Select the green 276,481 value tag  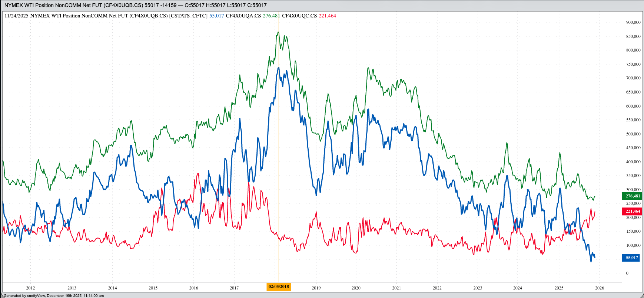coord(632,196)
